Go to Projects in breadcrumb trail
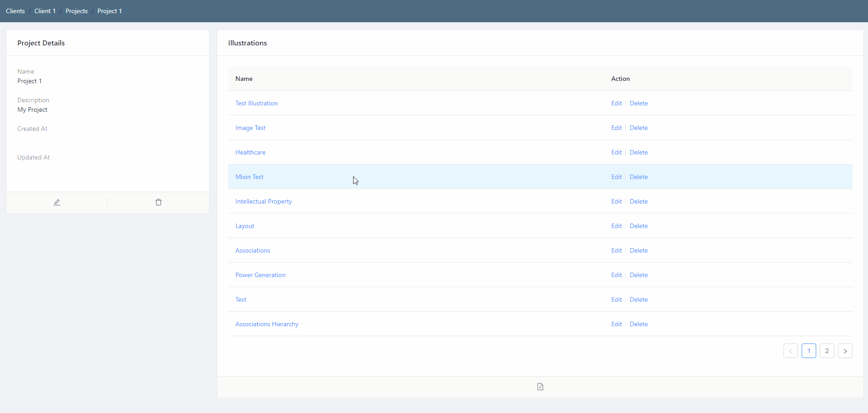The width and height of the screenshot is (868, 413). (x=76, y=11)
